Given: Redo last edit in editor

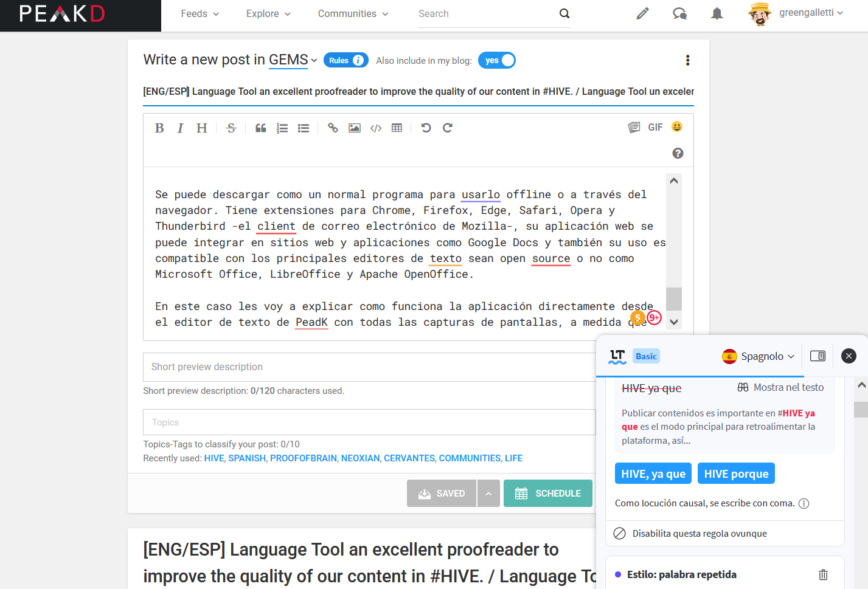Looking at the screenshot, I should pyautogui.click(x=448, y=128).
